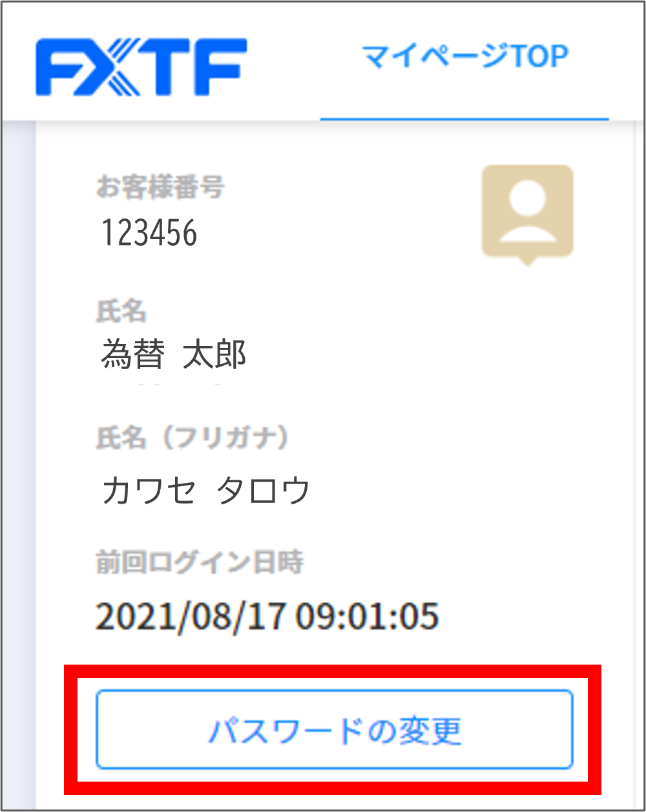Select the last login time 09:01:05
The height and width of the screenshot is (812, 646).
click(x=368, y=616)
